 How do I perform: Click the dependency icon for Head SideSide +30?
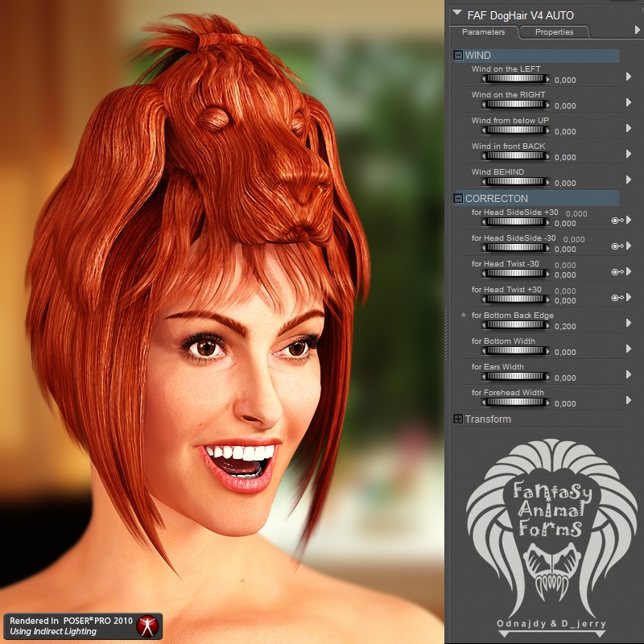pos(617,221)
